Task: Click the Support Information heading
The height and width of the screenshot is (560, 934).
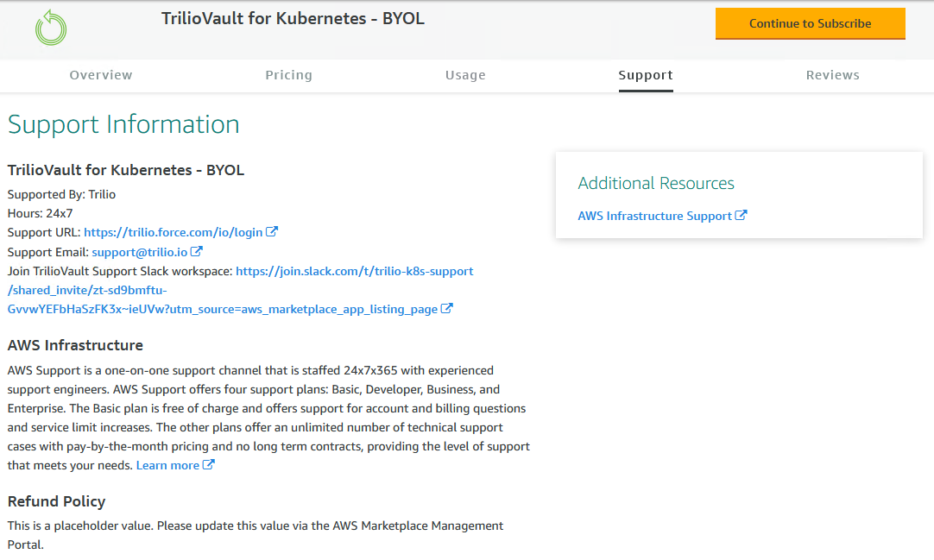Action: click(x=123, y=124)
